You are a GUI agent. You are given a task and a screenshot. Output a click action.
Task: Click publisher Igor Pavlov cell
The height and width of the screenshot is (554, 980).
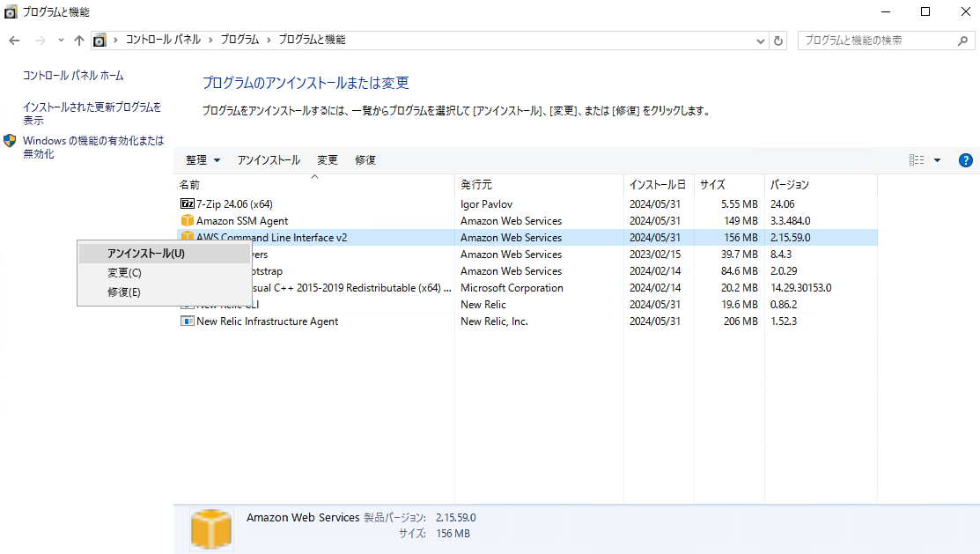(x=486, y=203)
